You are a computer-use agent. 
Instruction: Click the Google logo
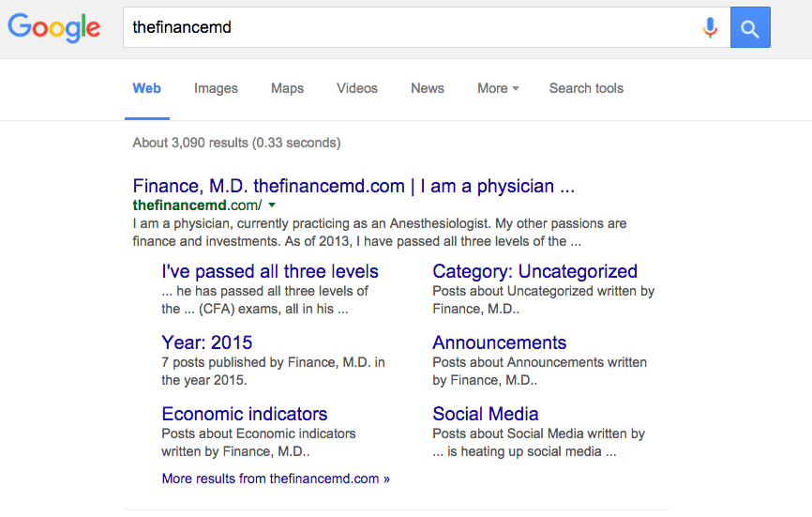pos(53,27)
